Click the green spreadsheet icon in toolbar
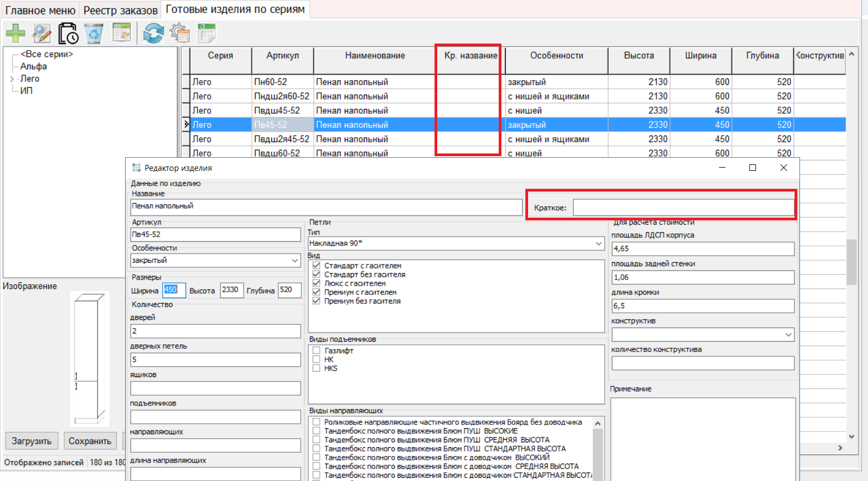Screen dimensions: 868x481 pos(207,34)
